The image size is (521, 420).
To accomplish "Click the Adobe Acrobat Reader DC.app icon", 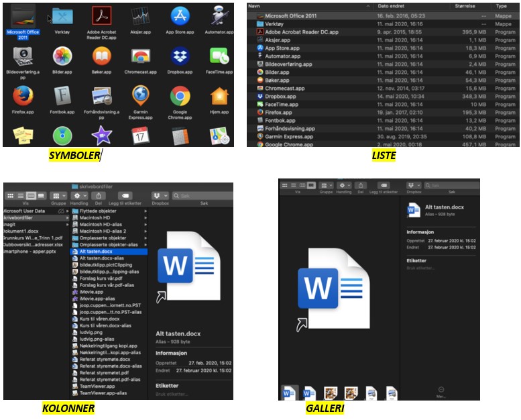I will pos(101,16).
